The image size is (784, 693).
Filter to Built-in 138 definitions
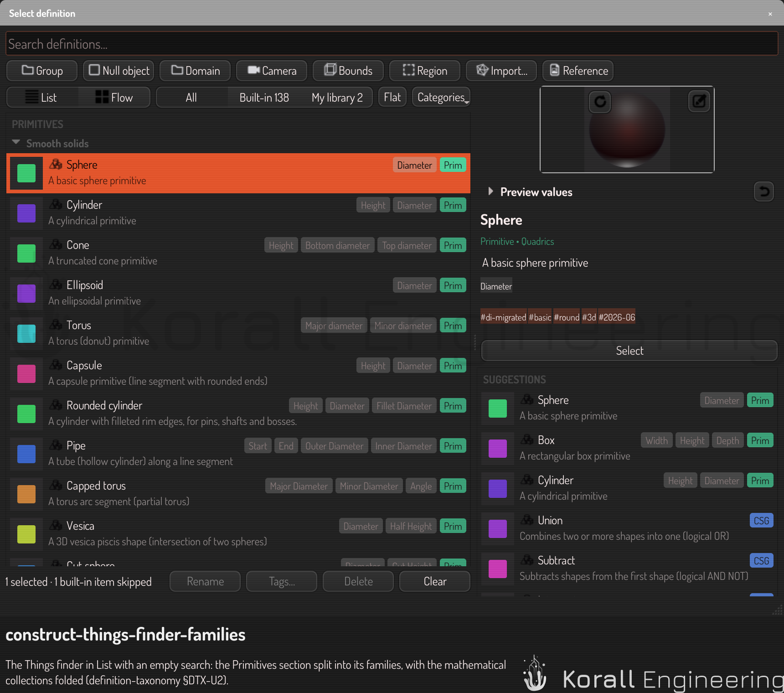coord(264,97)
